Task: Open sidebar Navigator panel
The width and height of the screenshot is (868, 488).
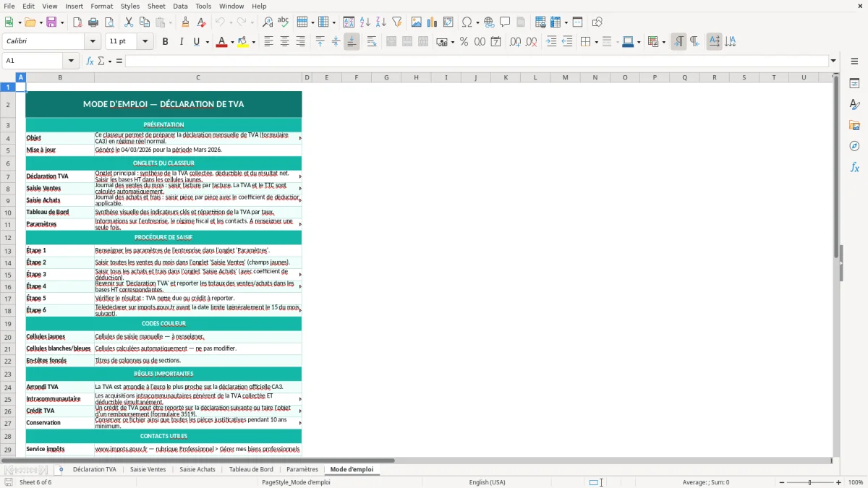Action: pyautogui.click(x=854, y=146)
